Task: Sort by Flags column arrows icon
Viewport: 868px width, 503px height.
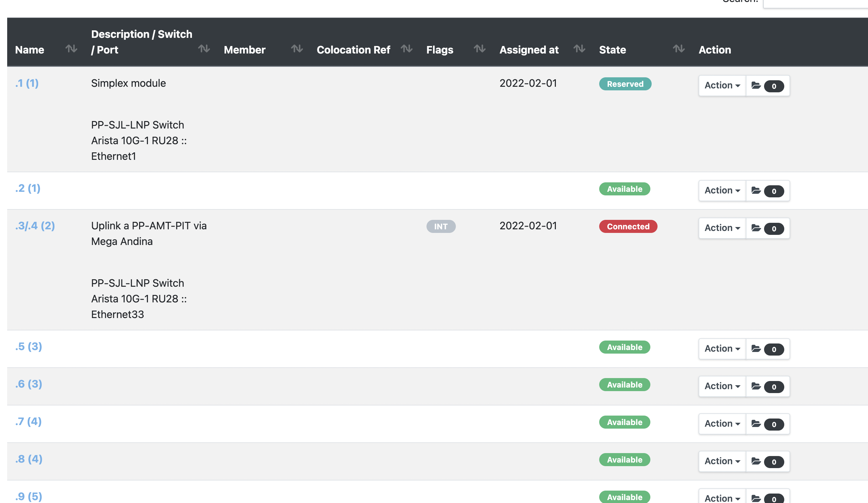Action: click(x=480, y=49)
